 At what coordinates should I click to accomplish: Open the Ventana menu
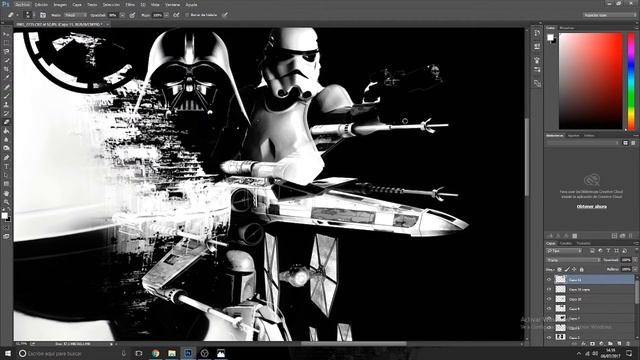point(172,5)
